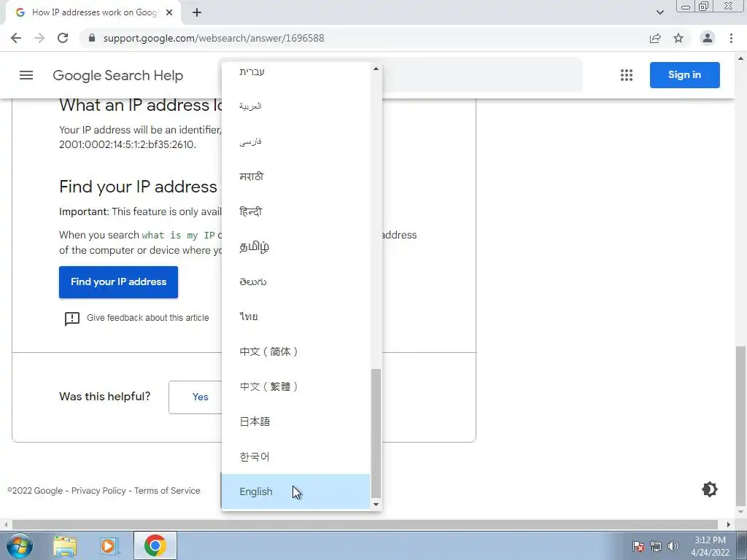The image size is (747, 560).
Task: Give feedback about this article
Action: click(x=147, y=318)
